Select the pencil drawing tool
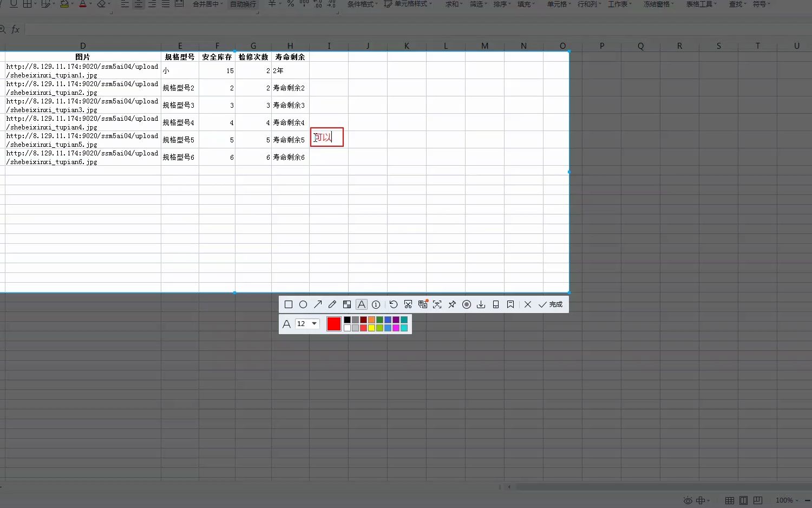Viewport: 812px width, 508px height. (332, 304)
